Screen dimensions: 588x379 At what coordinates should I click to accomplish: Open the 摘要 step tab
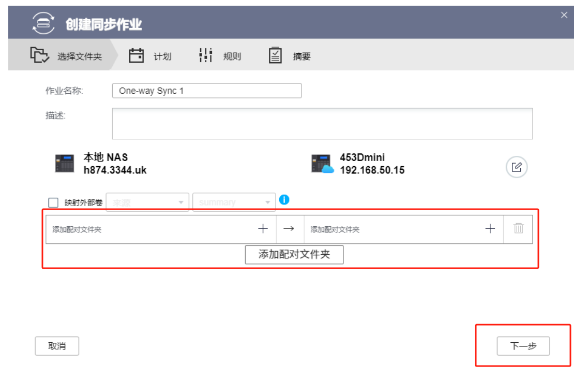tap(290, 56)
